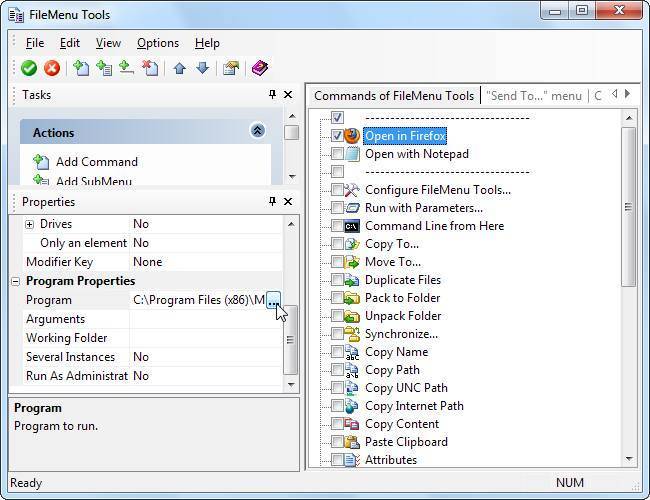
Task: Check the Copy To... checkbox
Action: point(337,244)
